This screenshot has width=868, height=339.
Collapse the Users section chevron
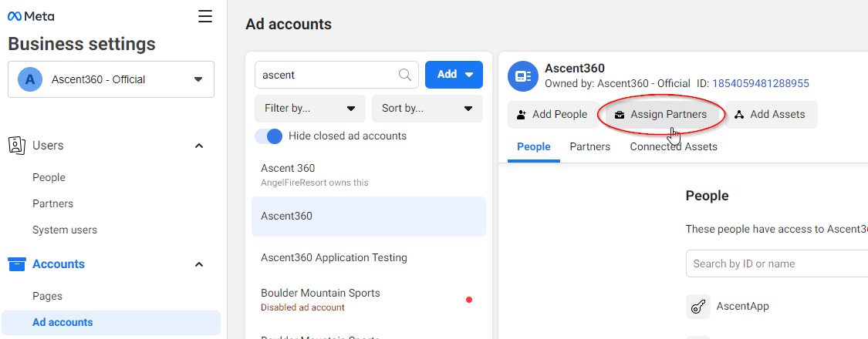click(x=199, y=146)
